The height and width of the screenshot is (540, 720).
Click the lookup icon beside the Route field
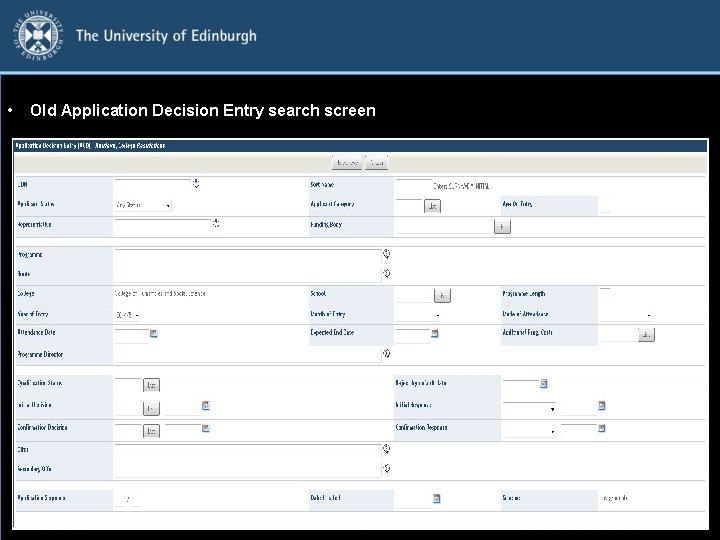387,274
